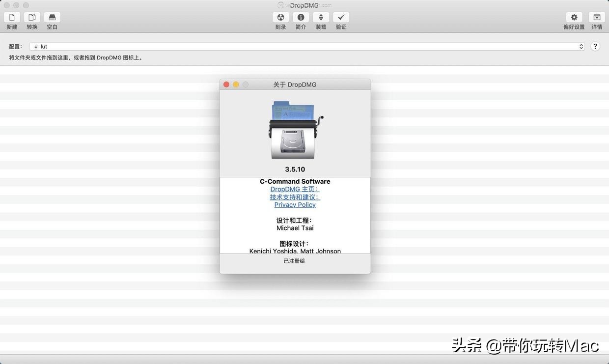Click inside the 配置 input field
The width and height of the screenshot is (609, 364).
[147, 46]
